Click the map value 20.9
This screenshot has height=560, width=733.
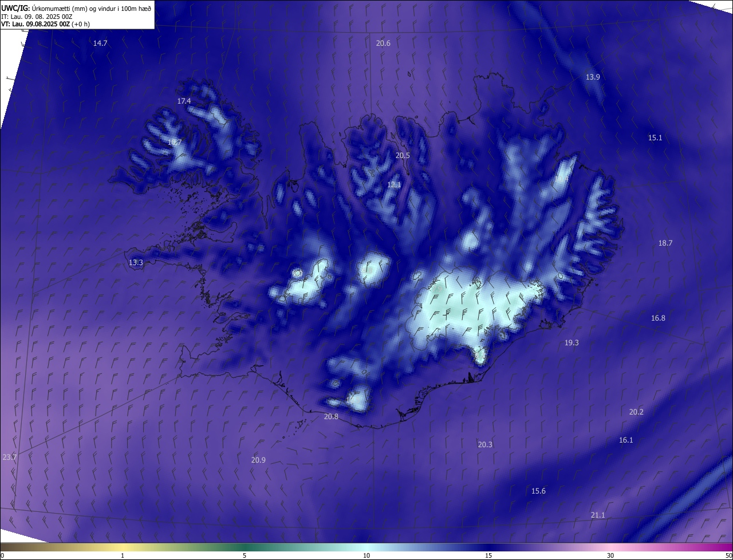pyautogui.click(x=258, y=460)
